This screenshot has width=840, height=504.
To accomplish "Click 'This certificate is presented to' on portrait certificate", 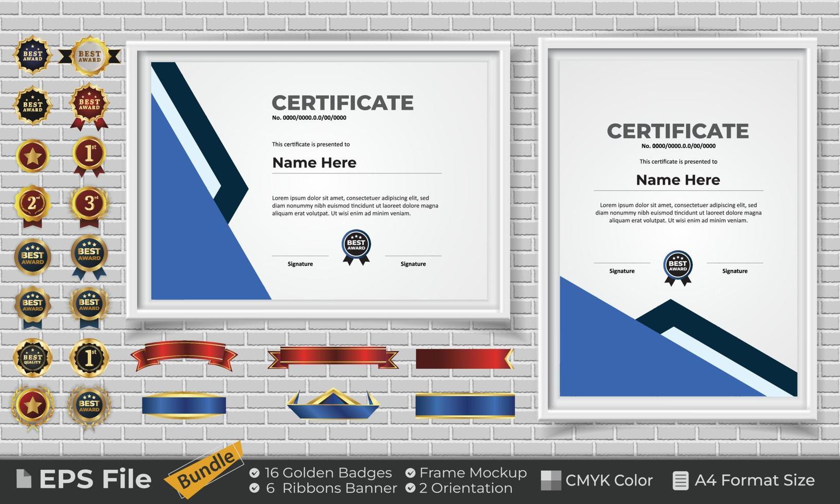I will (x=678, y=161).
